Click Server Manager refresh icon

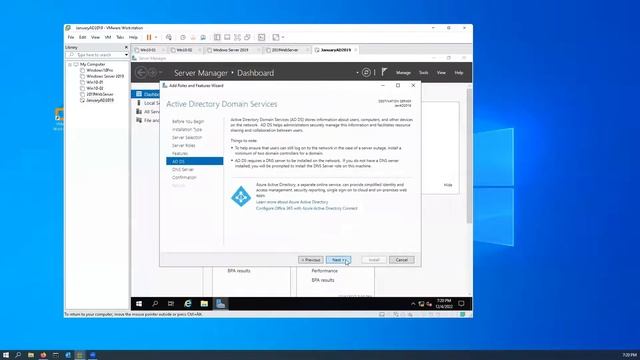click(367, 72)
